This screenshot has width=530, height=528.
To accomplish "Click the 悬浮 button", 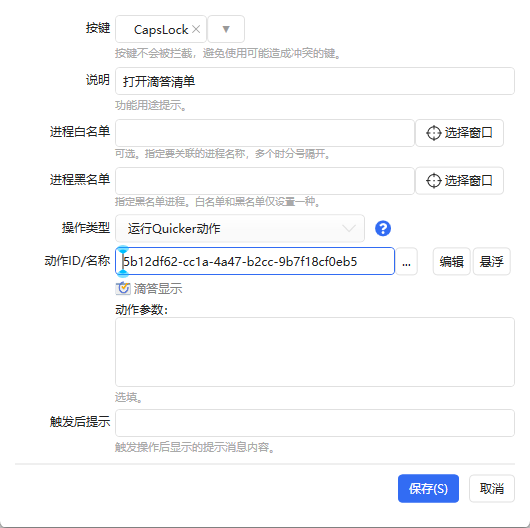I will [491, 261].
